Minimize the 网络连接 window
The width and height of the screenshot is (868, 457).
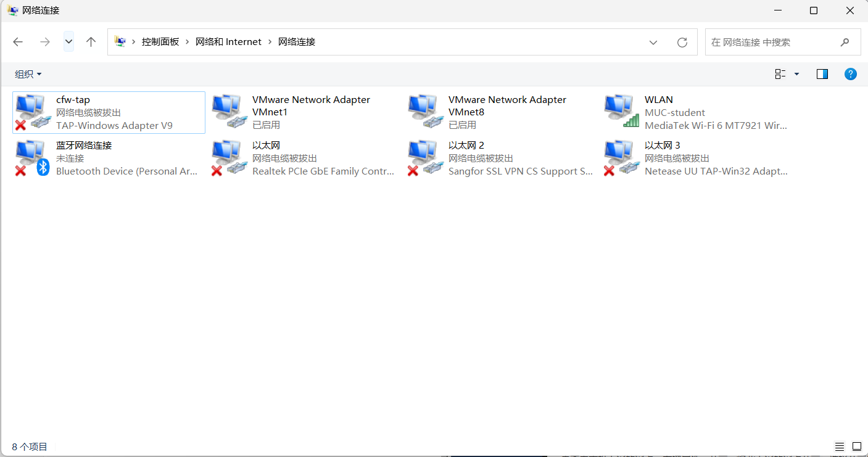click(x=777, y=10)
